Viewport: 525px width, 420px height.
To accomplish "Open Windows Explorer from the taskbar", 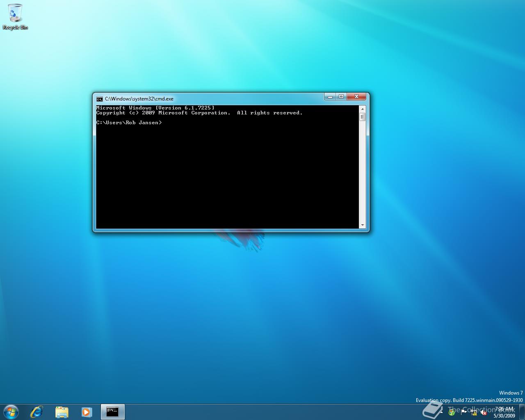I will (62, 412).
